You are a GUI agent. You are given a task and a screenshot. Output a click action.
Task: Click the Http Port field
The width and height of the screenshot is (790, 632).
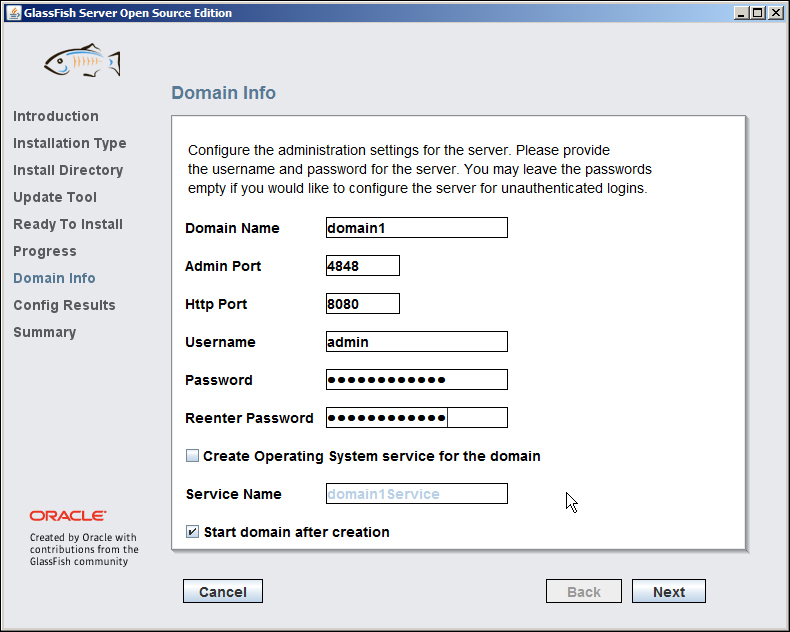point(363,304)
